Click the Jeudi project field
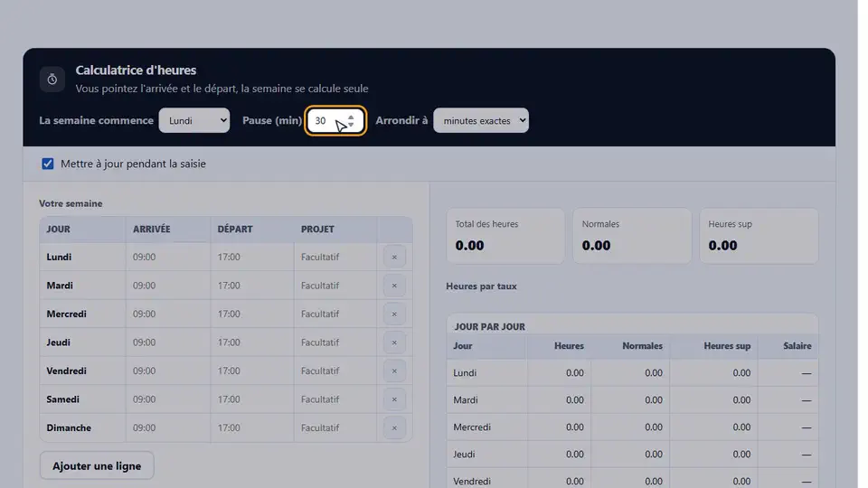Image resolution: width=868 pixels, height=488 pixels. click(x=335, y=343)
